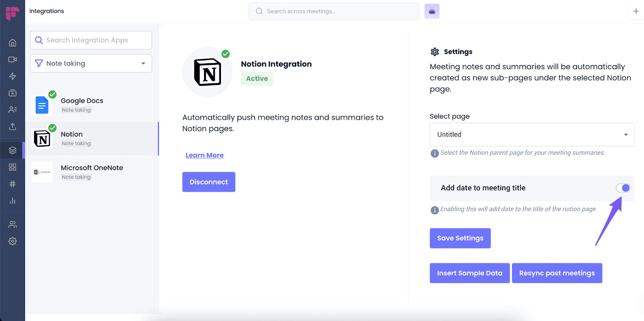Viewport: 644px width, 321px height.
Task: Select Microsoft OneNote integration row
Action: (x=92, y=172)
